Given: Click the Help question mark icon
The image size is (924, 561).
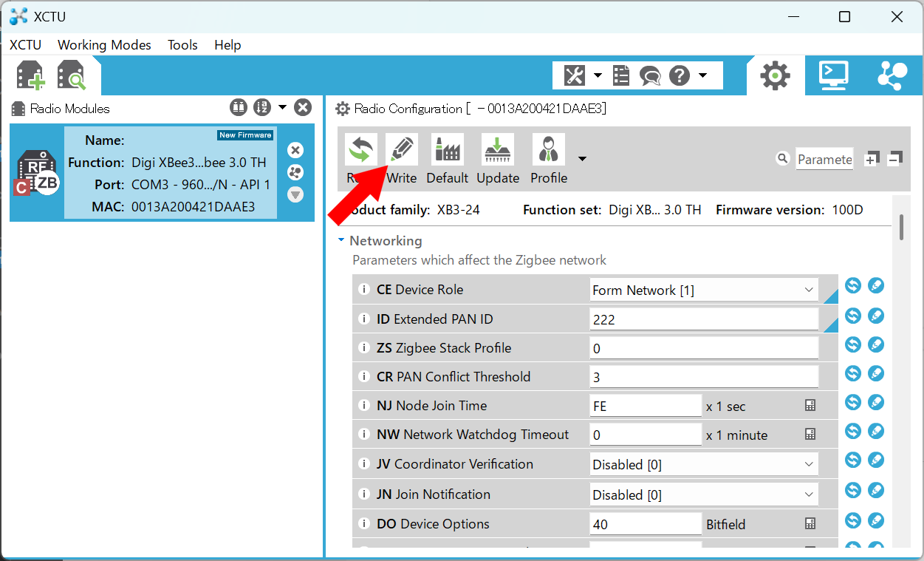Looking at the screenshot, I should [679, 75].
